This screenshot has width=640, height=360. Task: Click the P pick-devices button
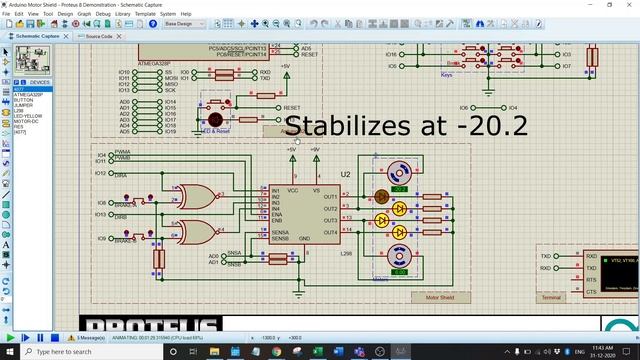[x=17, y=82]
